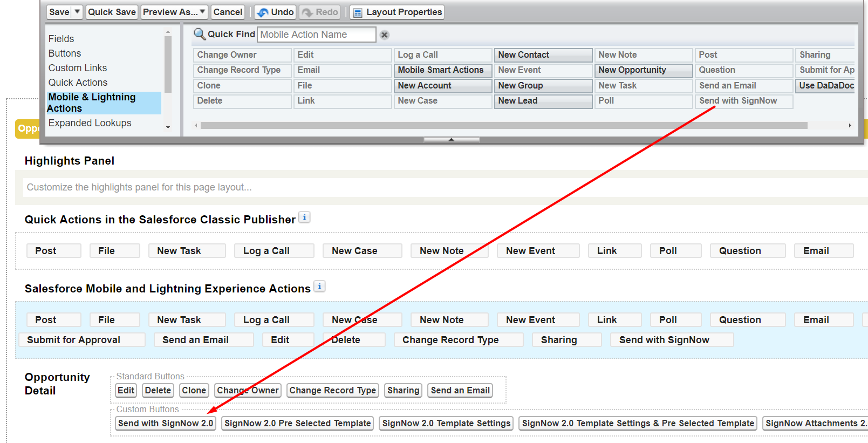Select New Group in the palette
The image size is (868, 443).
click(x=543, y=86)
